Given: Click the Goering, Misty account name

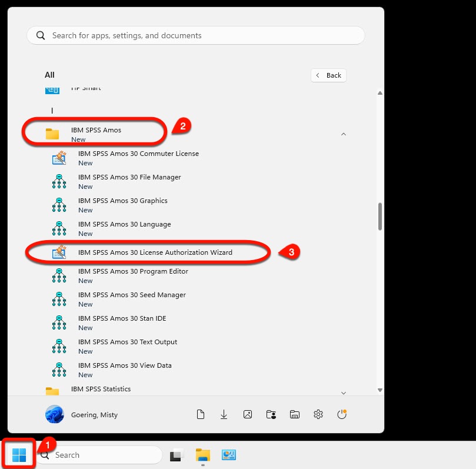Looking at the screenshot, I should point(94,415).
